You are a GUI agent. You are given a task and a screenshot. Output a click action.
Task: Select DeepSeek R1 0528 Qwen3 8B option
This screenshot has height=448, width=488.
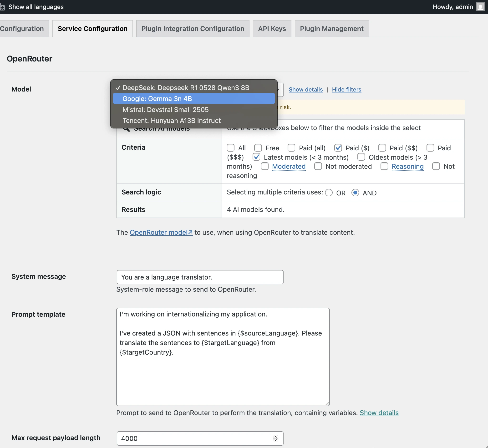pyautogui.click(x=186, y=88)
